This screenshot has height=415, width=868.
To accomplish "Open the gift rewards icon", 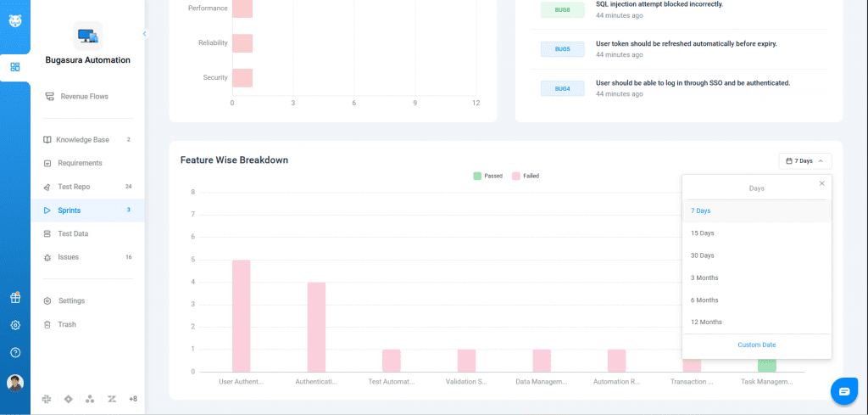I will [15, 297].
